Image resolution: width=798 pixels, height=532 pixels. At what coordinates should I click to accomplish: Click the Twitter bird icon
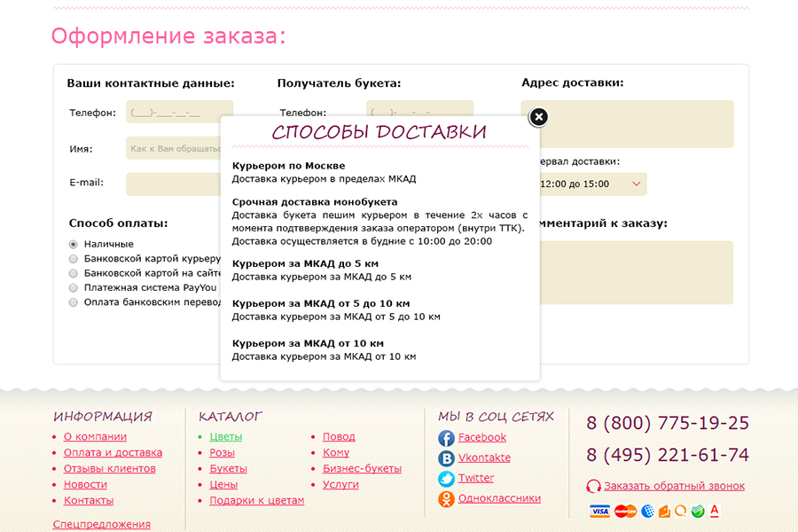(x=446, y=479)
